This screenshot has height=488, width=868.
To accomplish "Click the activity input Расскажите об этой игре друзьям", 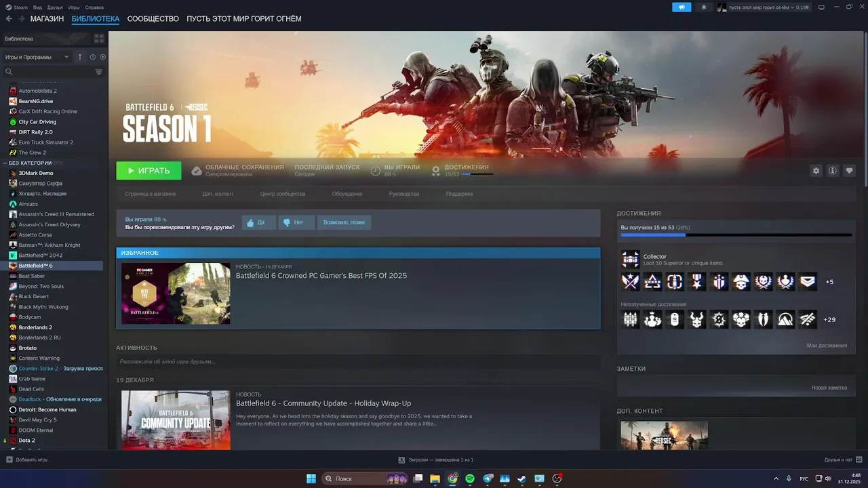I will point(358,362).
